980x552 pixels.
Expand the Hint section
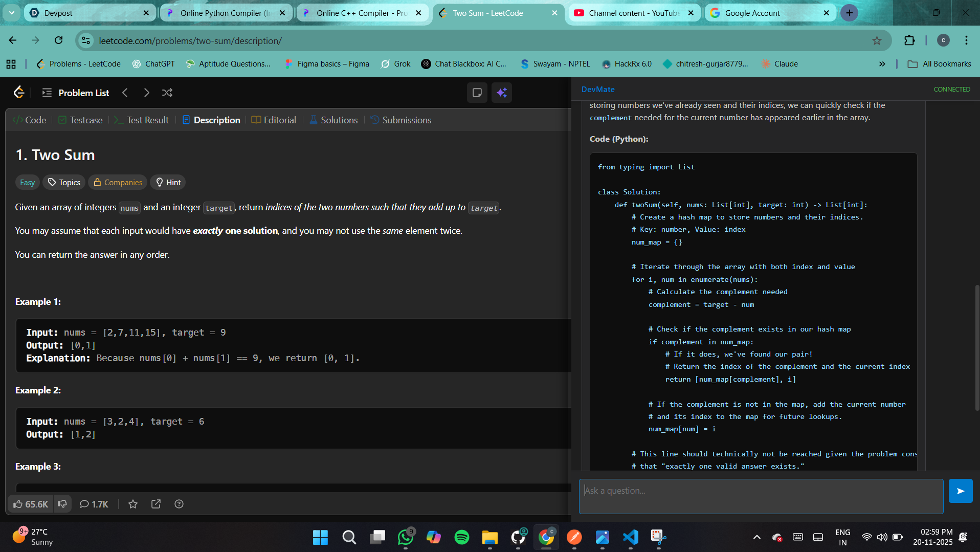(168, 183)
